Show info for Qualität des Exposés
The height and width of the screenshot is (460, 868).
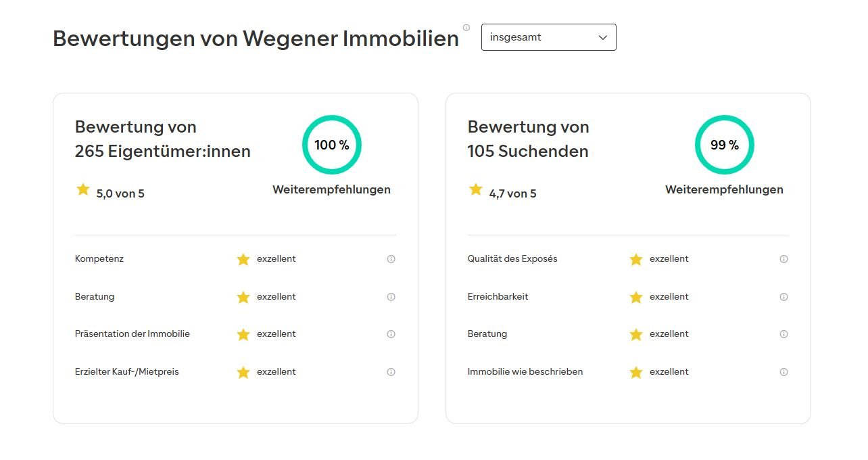(x=783, y=259)
